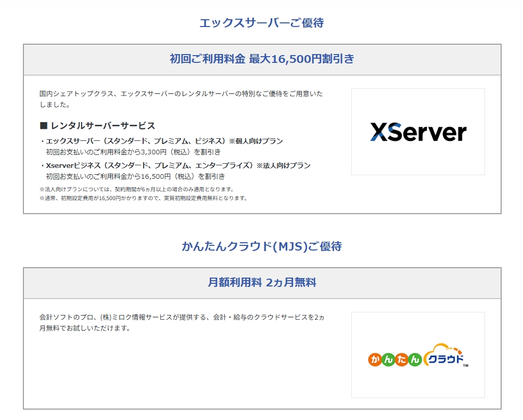This screenshot has height=420, width=523.
Task: Click the blue X mark in XServer logo
Action: [x=378, y=132]
